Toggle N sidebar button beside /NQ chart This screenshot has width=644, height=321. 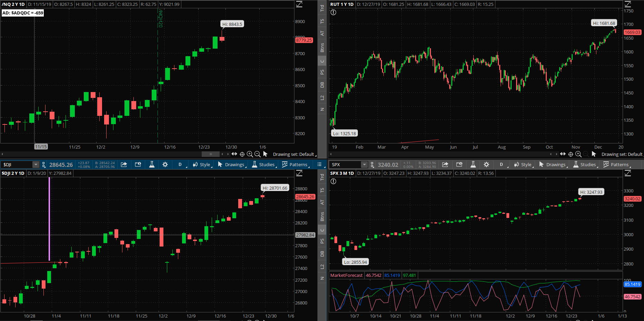[x=322, y=109]
